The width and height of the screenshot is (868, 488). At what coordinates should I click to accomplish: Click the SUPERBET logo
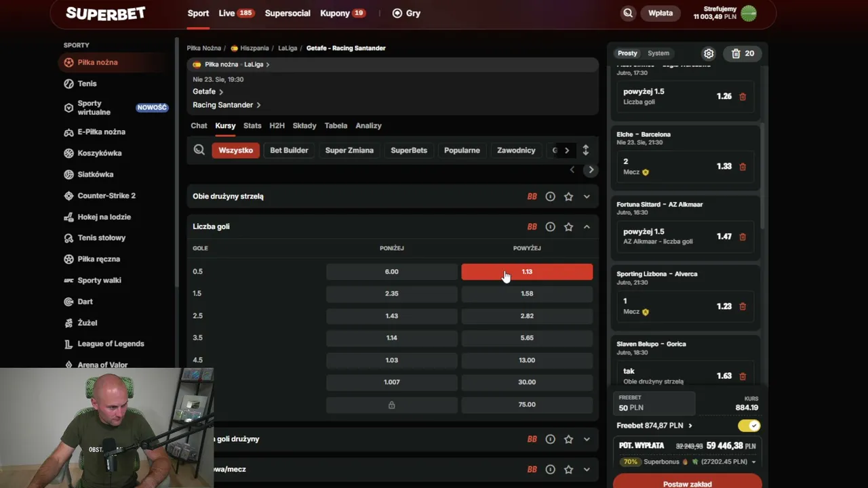106,14
